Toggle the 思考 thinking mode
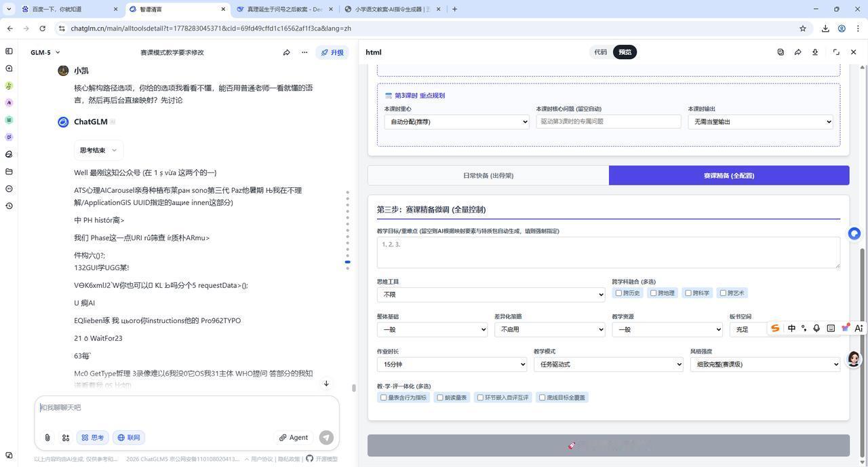Screen dimensions: 868x467 [x=93, y=438]
